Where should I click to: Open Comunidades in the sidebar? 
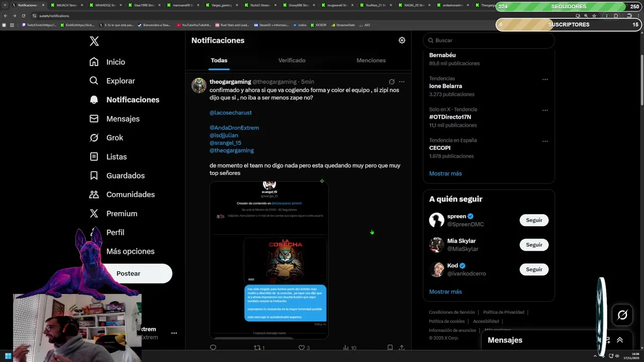pos(122,195)
